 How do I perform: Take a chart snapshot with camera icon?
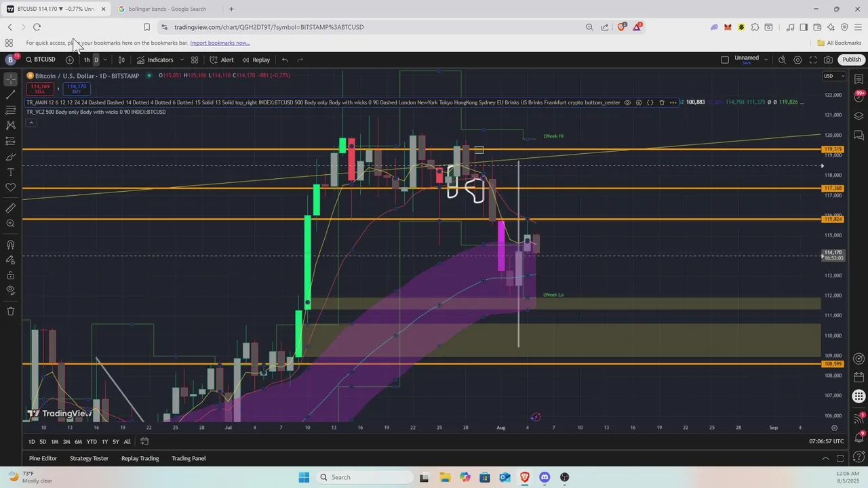[828, 60]
